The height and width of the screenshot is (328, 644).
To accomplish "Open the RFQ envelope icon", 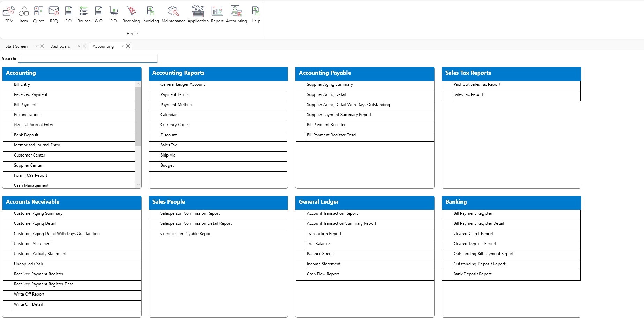I will pos(54,12).
